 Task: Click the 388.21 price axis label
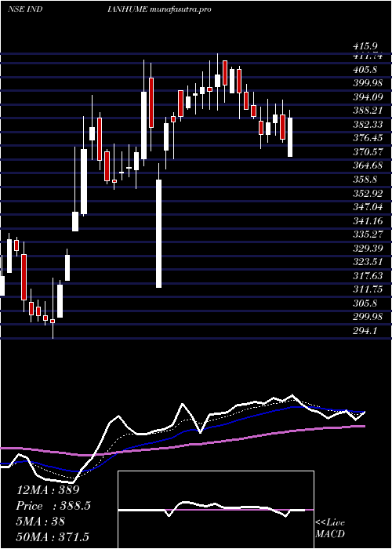(367, 111)
